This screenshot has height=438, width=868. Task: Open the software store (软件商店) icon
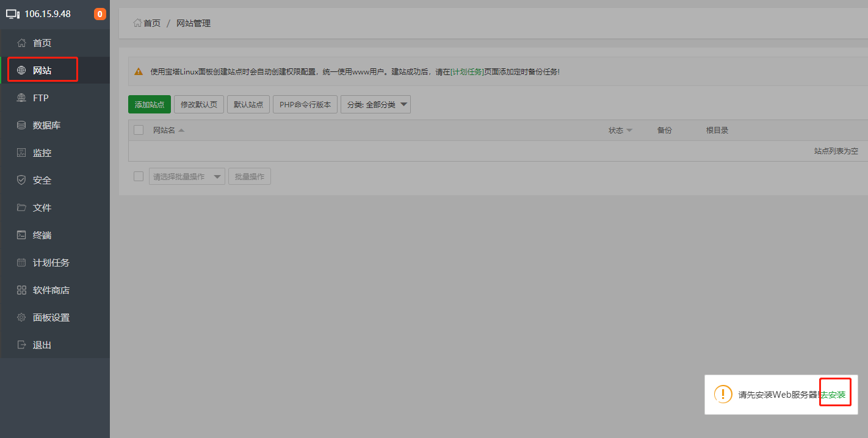click(x=22, y=290)
